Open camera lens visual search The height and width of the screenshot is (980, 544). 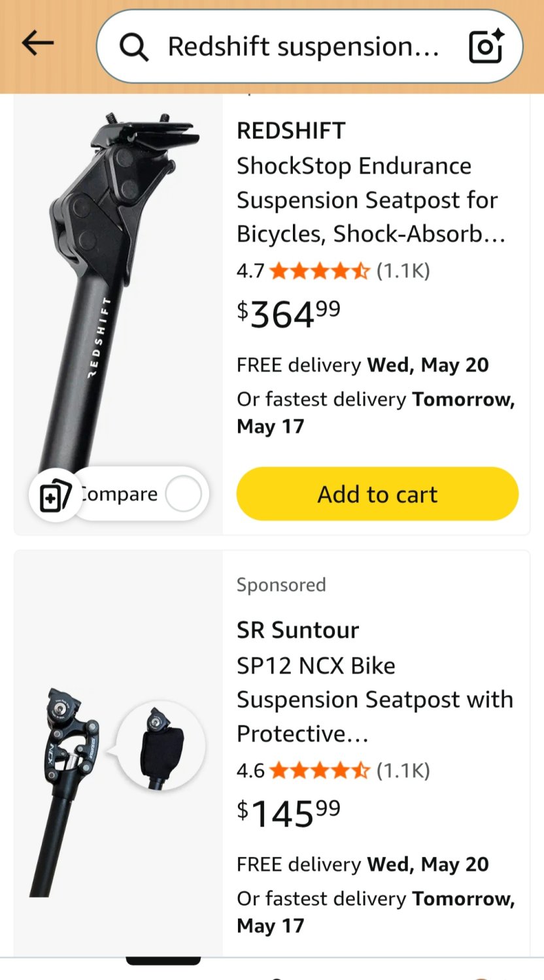coord(486,46)
